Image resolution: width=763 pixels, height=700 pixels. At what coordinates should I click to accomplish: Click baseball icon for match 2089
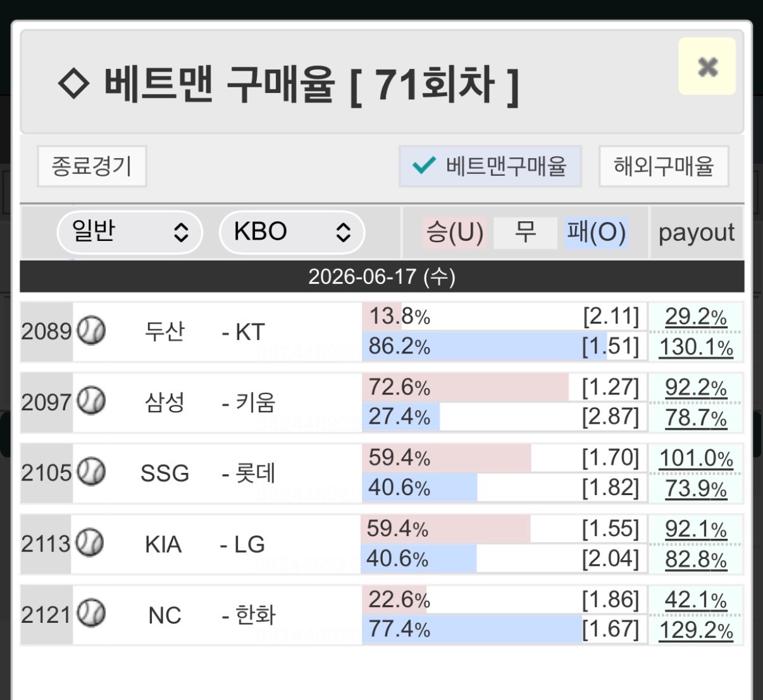tap(91, 330)
